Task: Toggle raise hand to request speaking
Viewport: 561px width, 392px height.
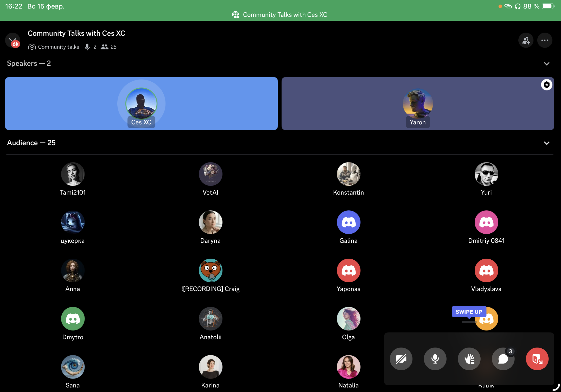Action: 469,359
